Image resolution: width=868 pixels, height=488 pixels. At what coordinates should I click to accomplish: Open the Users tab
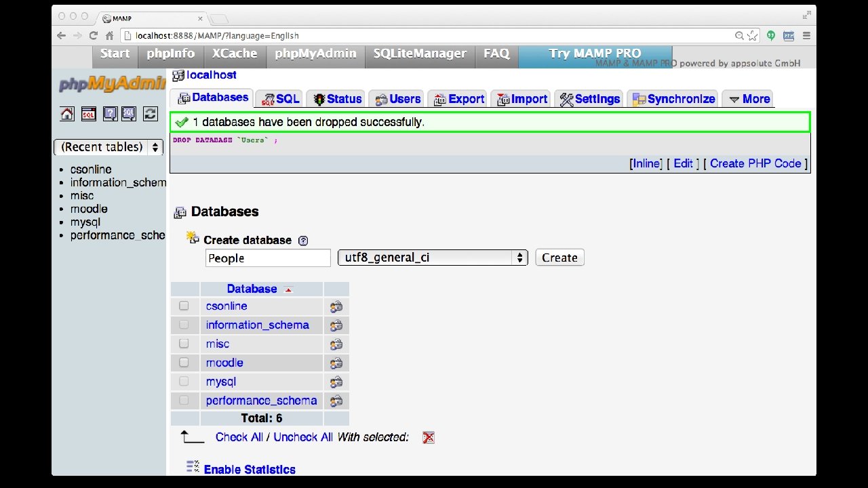click(x=397, y=99)
